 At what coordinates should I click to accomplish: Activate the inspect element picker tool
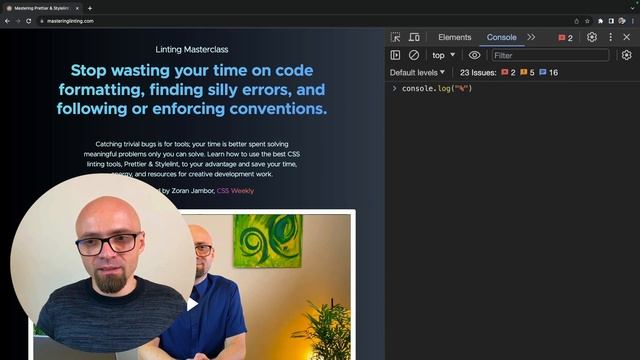coord(395,37)
